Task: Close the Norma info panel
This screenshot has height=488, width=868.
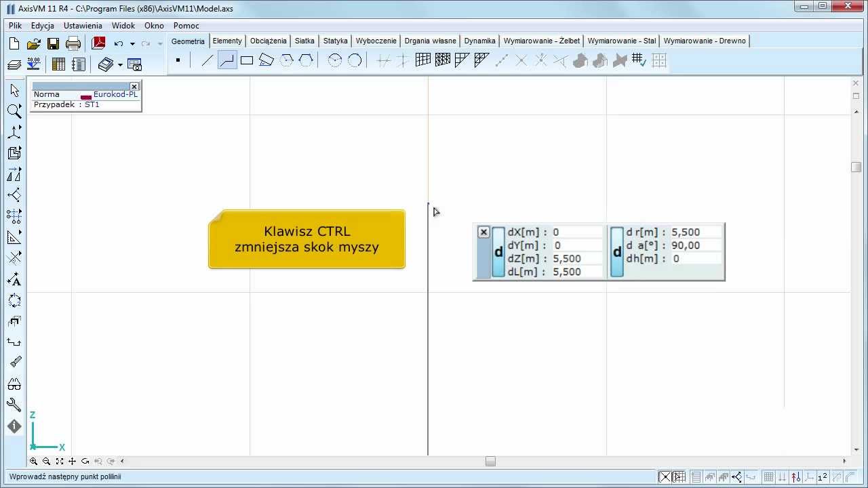Action: pos(134,87)
